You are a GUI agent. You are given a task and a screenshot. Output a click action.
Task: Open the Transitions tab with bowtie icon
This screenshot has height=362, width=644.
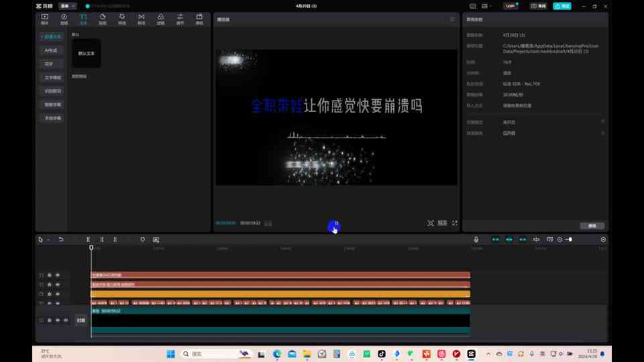click(x=142, y=19)
